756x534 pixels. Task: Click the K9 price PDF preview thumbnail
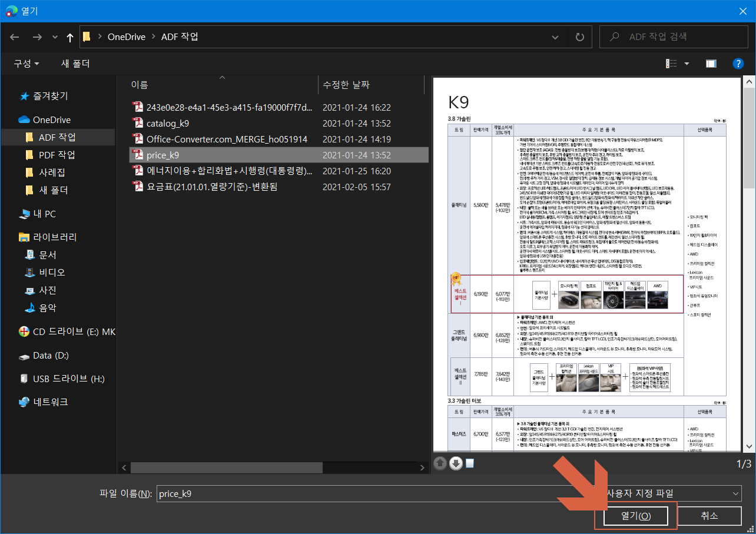[588, 265]
